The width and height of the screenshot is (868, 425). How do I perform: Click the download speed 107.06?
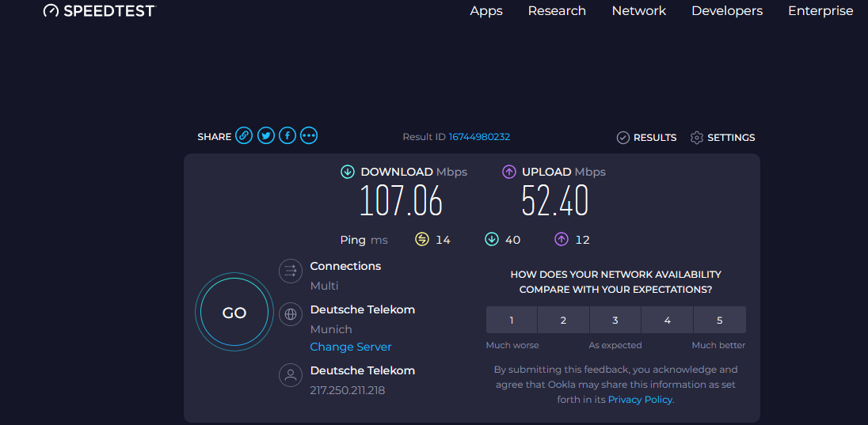coord(402,200)
